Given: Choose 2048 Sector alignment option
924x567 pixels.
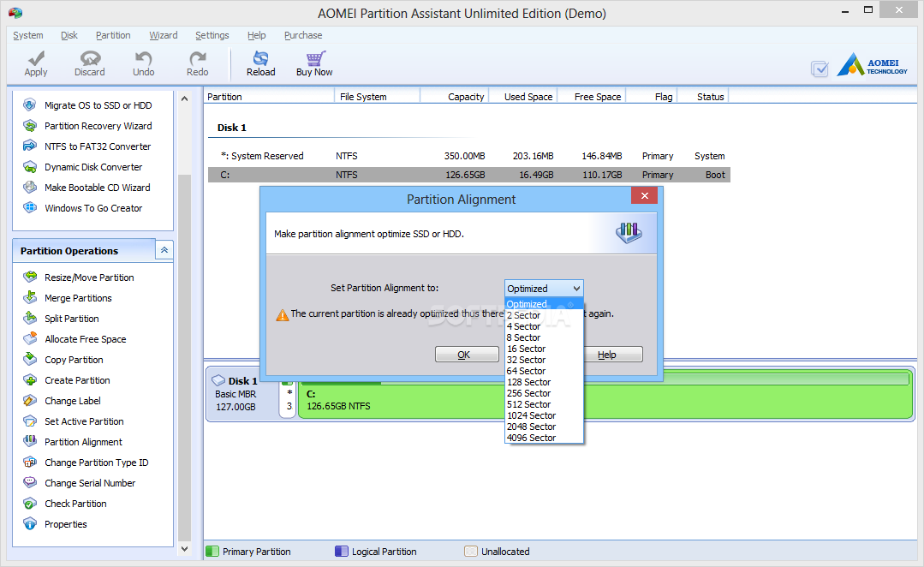Looking at the screenshot, I should (544, 427).
